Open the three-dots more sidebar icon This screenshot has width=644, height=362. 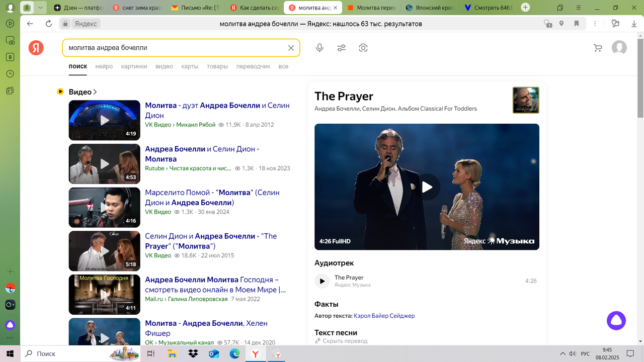(10, 338)
